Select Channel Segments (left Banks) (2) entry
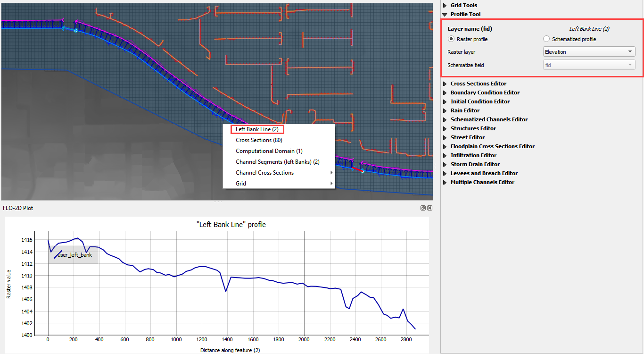This screenshot has width=644, height=354. [277, 162]
